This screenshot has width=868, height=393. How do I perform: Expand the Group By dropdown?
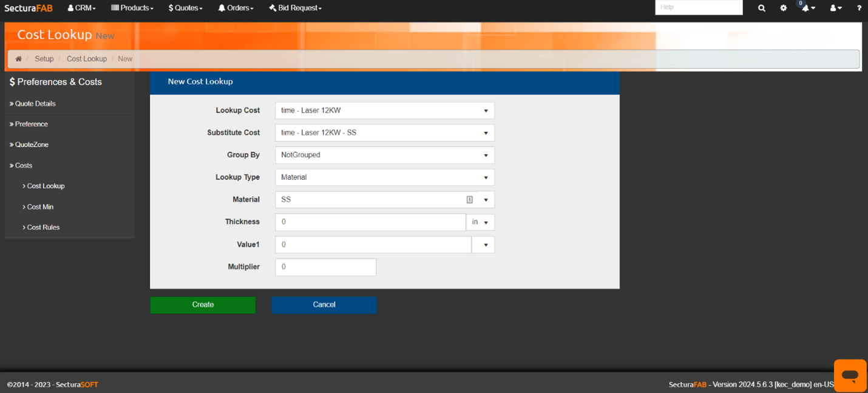(384, 155)
